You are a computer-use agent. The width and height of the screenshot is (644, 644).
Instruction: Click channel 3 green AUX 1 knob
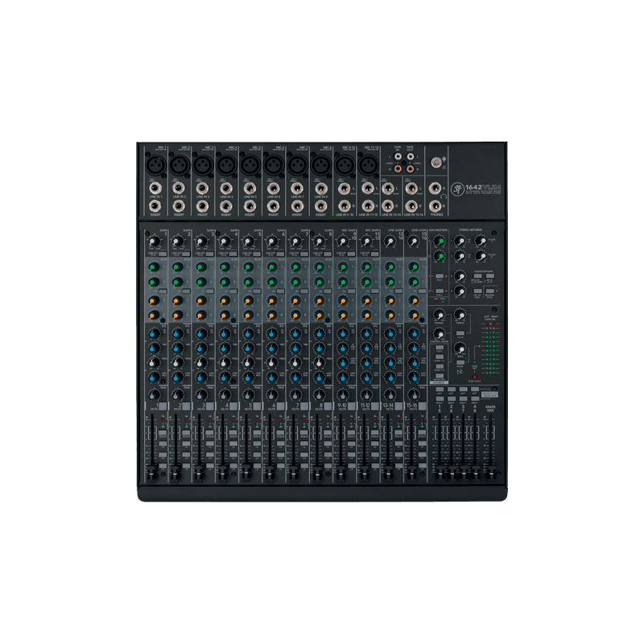[200, 267]
